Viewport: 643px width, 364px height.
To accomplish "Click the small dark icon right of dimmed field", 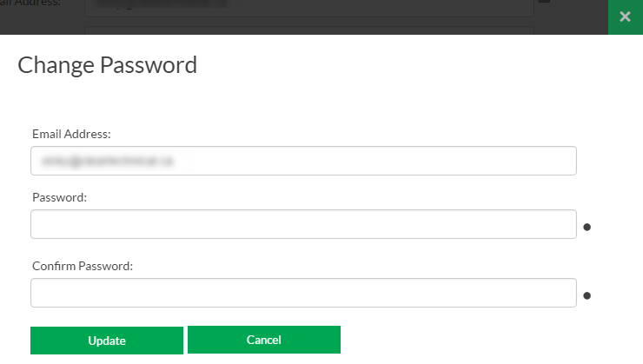I will [x=544, y=1].
